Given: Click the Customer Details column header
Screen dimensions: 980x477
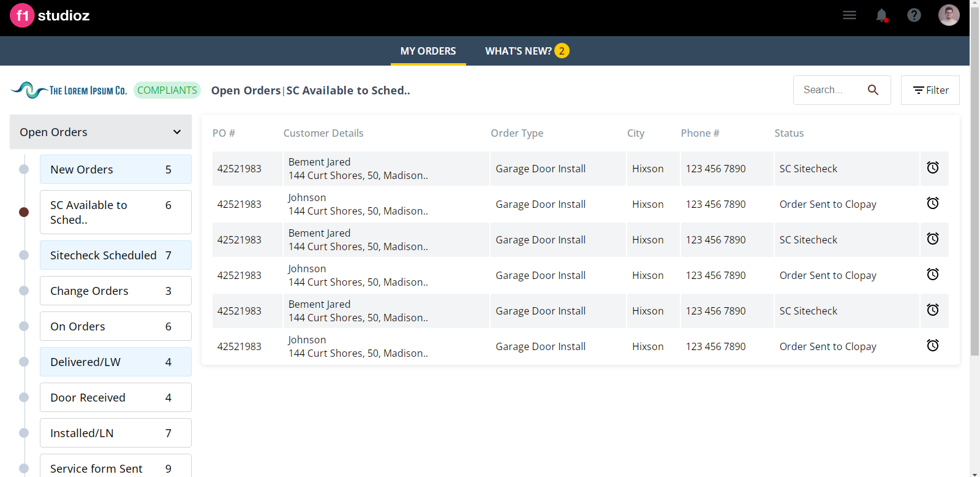Looking at the screenshot, I should (323, 133).
